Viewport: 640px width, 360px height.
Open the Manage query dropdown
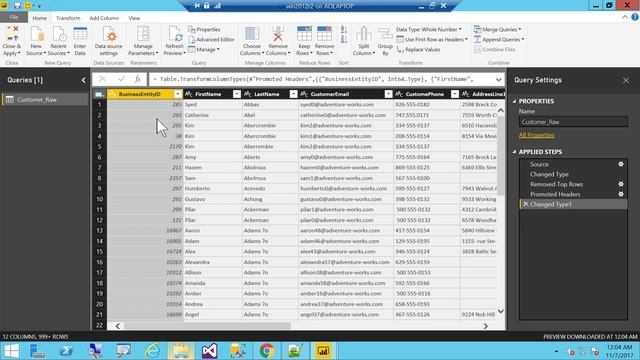pos(204,49)
